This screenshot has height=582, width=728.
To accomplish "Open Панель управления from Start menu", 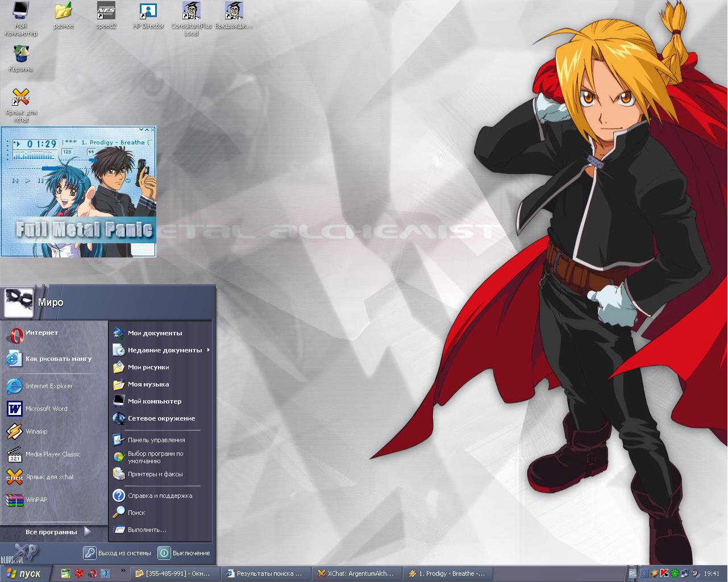I will [156, 440].
